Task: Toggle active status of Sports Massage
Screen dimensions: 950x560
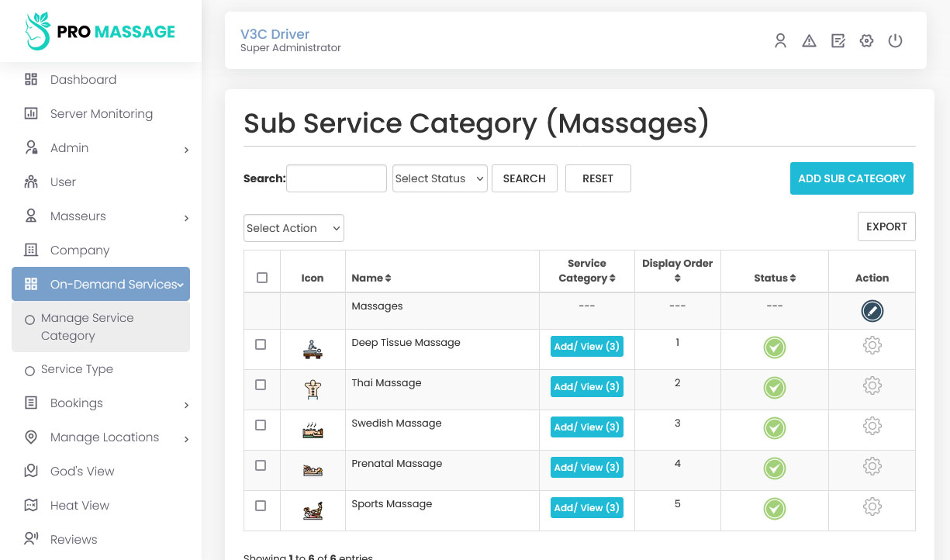Action: tap(774, 509)
